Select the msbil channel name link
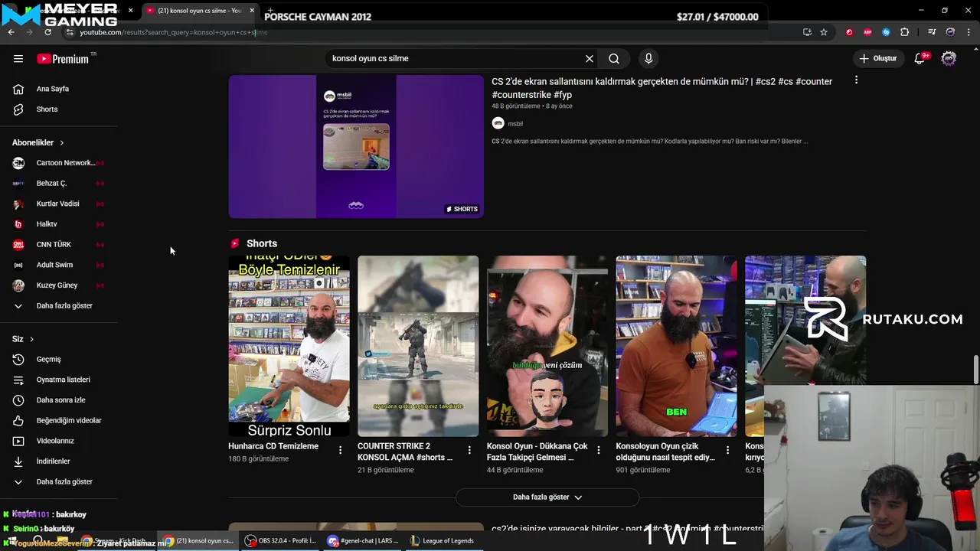980x551 pixels. tap(515, 124)
